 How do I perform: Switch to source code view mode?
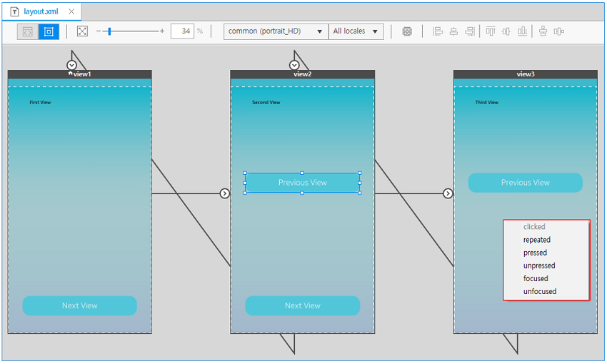pyautogui.click(x=28, y=31)
